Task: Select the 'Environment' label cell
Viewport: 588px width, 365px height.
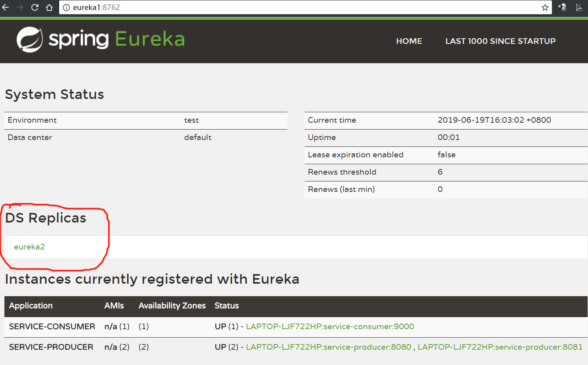Action: click(32, 120)
